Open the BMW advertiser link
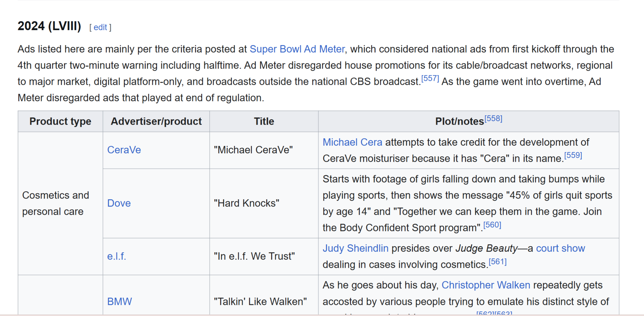 click(x=120, y=302)
